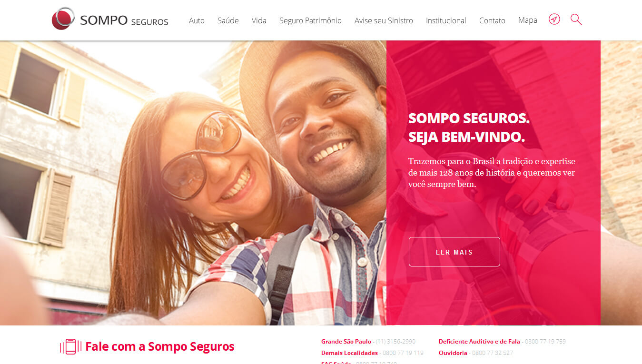Open Seguro Patrimônio menu
Viewport: 642px width, 364px height.
pyautogui.click(x=310, y=20)
